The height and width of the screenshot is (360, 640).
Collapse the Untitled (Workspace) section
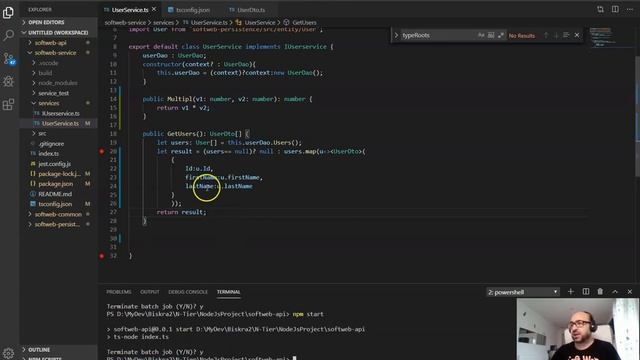(58, 32)
